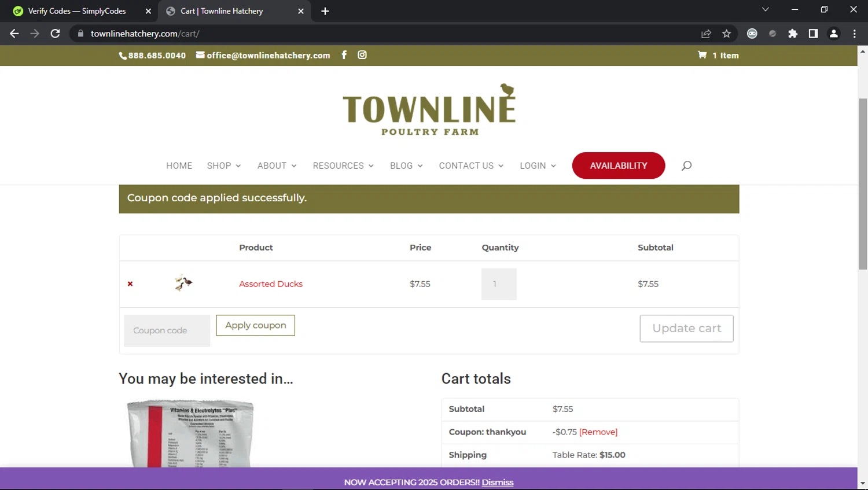The image size is (868, 490).
Task: Expand the SHOP menu
Action: pos(224,165)
